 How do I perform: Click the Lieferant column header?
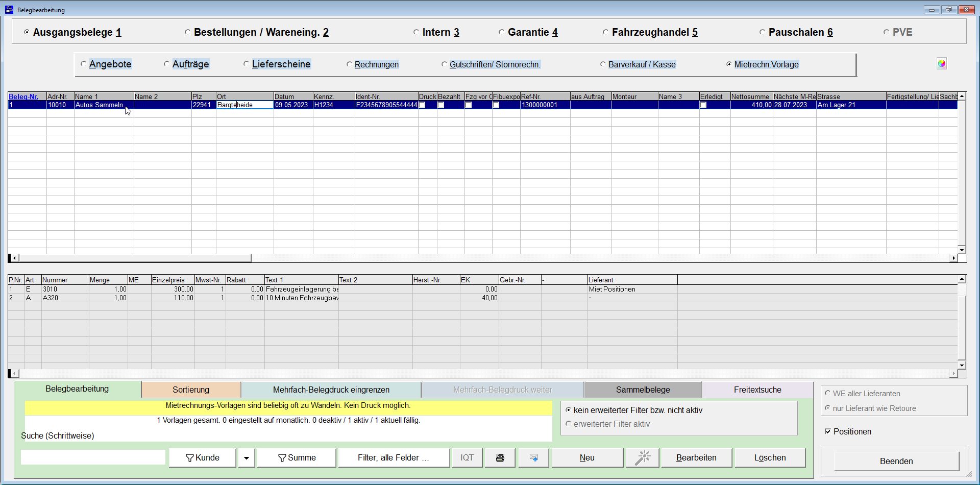click(x=632, y=280)
